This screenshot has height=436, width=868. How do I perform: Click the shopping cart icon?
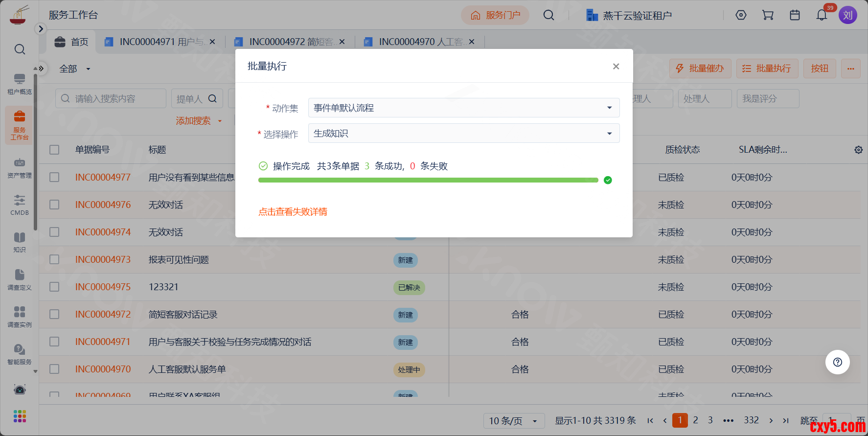(768, 15)
